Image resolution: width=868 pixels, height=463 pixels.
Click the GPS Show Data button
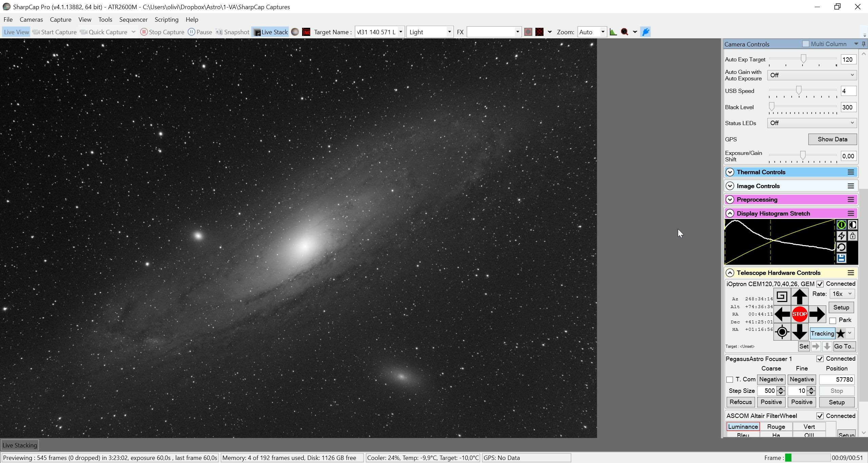pyautogui.click(x=832, y=139)
